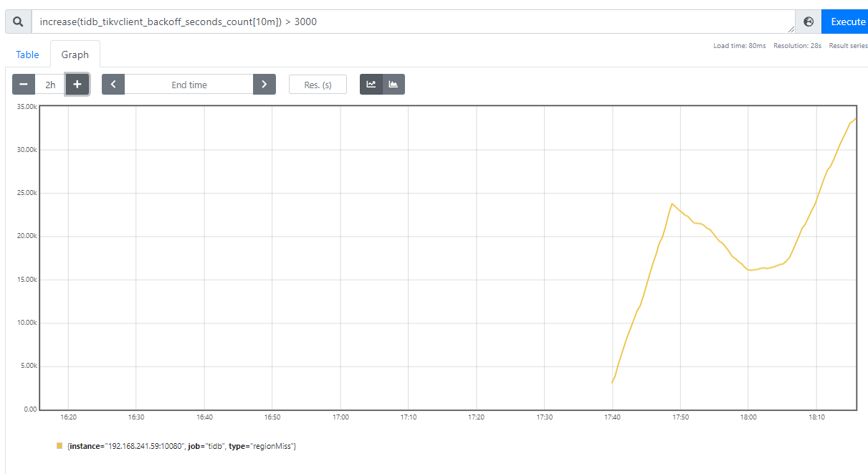Open the Table tab

[27, 54]
